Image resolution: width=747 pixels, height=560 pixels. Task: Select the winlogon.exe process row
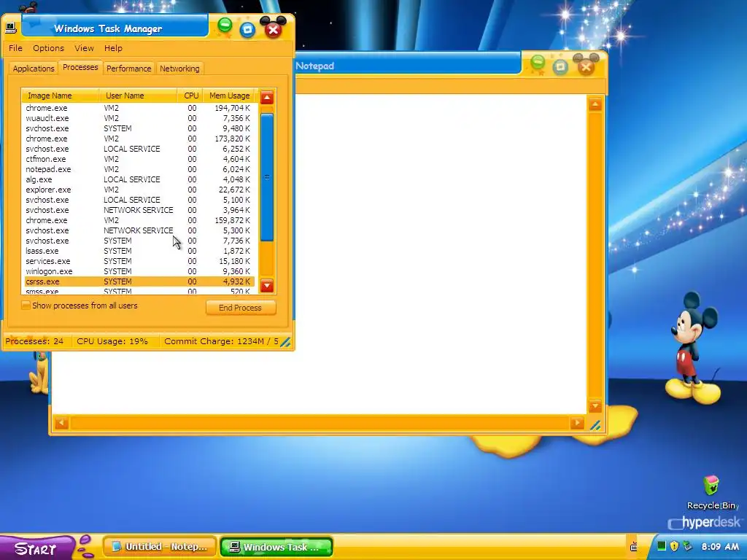tap(139, 271)
